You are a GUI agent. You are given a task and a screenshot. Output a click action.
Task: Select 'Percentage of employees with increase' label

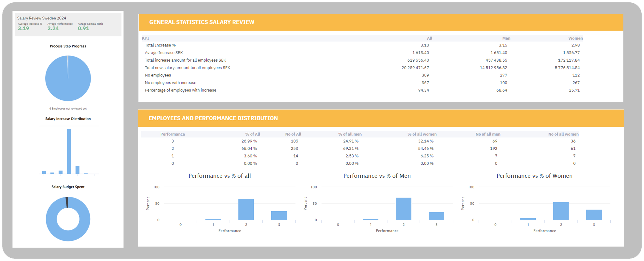coord(180,90)
